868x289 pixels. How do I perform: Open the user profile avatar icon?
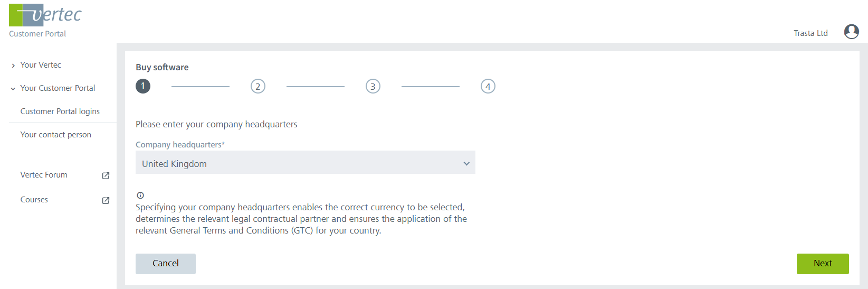(x=851, y=32)
